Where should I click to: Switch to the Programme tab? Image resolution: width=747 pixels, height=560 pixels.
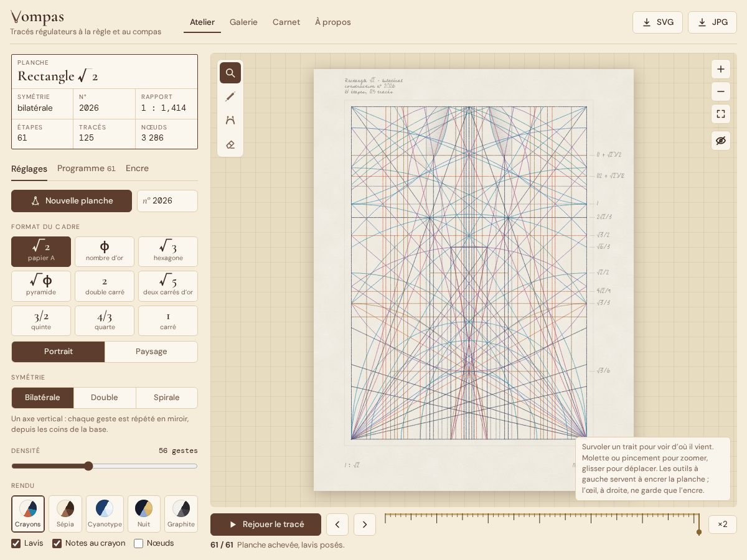tap(87, 169)
